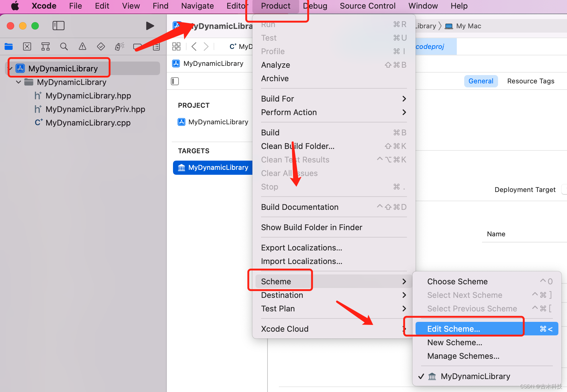Open the Find menu
567x392 pixels.
click(160, 6)
